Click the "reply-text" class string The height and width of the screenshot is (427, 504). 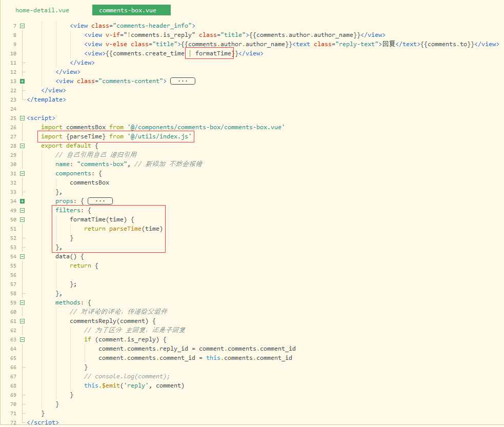(356, 44)
